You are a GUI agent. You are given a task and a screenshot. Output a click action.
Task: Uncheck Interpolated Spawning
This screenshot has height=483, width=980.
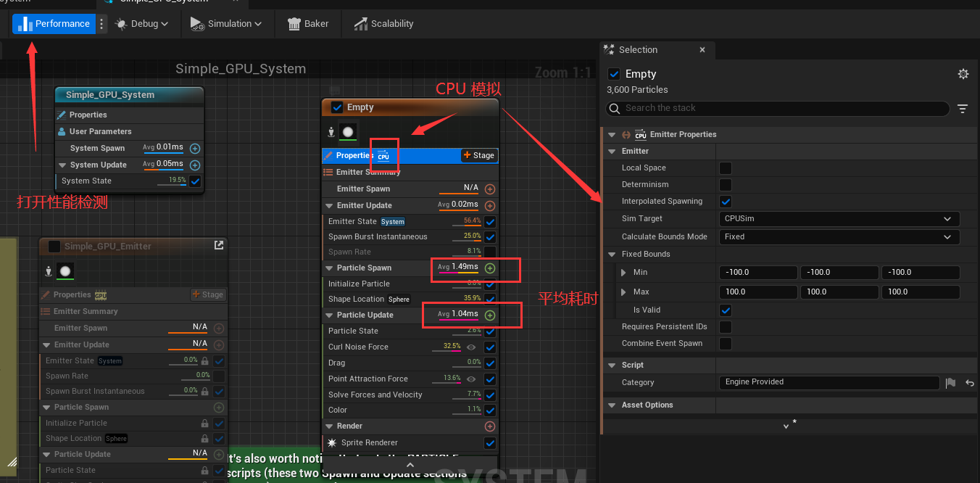(725, 201)
